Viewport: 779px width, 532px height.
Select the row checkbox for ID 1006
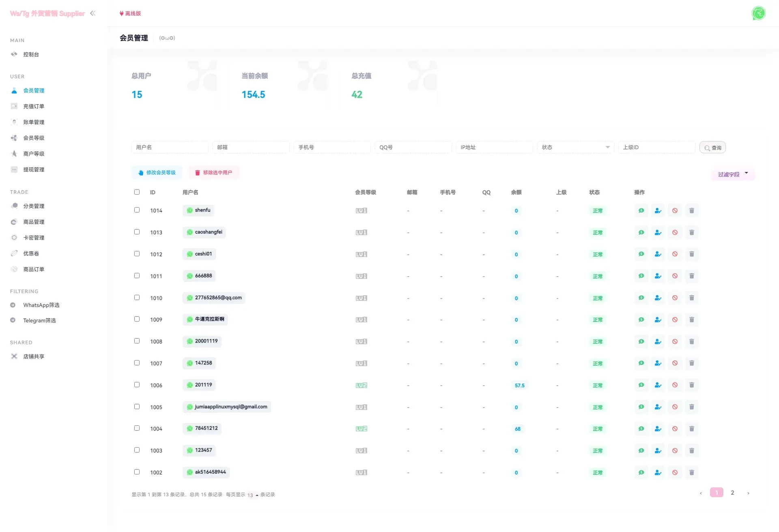click(137, 385)
